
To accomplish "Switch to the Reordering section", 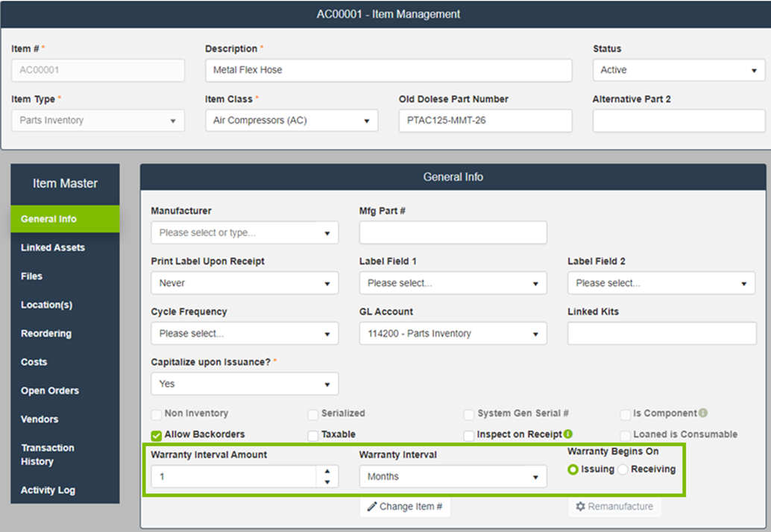I will point(46,334).
